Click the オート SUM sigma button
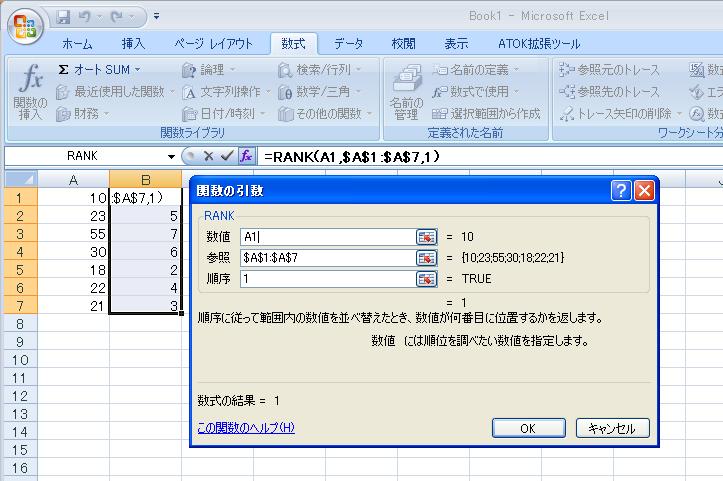The width and height of the screenshot is (723, 481). pyautogui.click(x=94, y=70)
